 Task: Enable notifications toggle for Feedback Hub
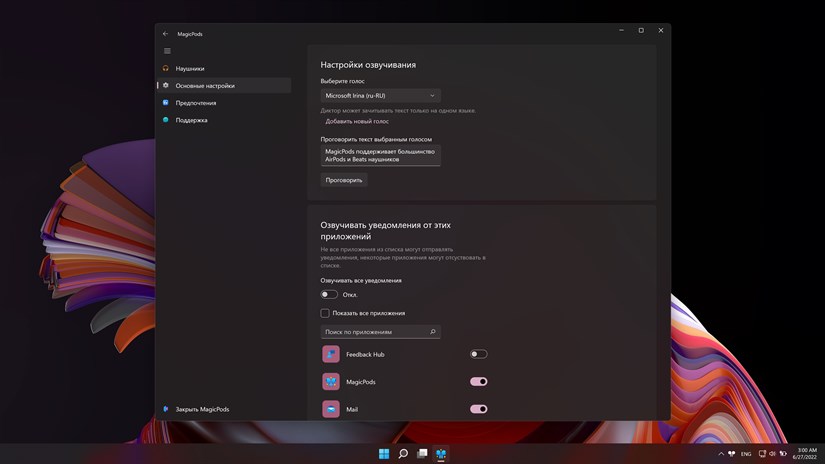point(479,354)
